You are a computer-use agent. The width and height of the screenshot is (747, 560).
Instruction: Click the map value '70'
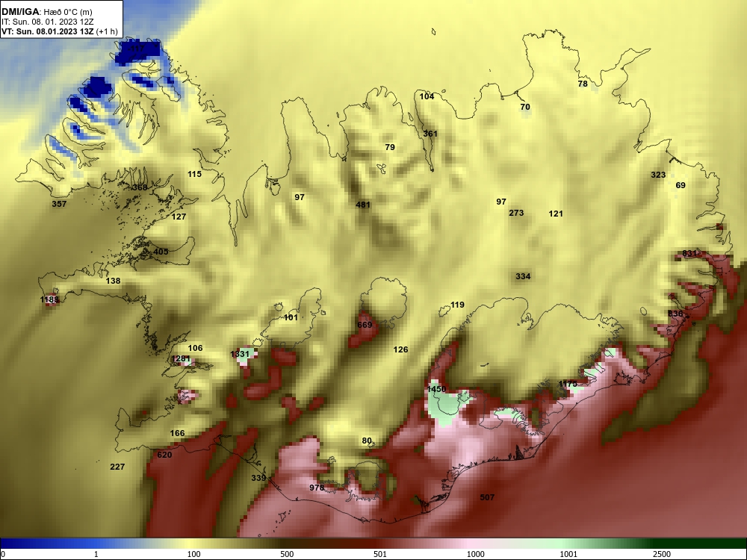[525, 107]
